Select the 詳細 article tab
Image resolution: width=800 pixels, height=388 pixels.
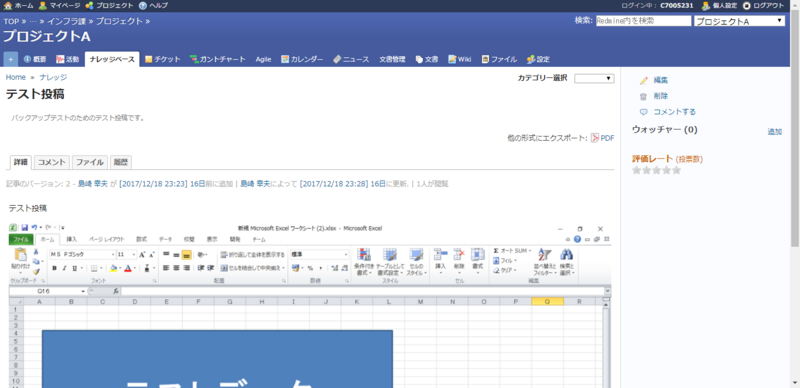[20, 162]
